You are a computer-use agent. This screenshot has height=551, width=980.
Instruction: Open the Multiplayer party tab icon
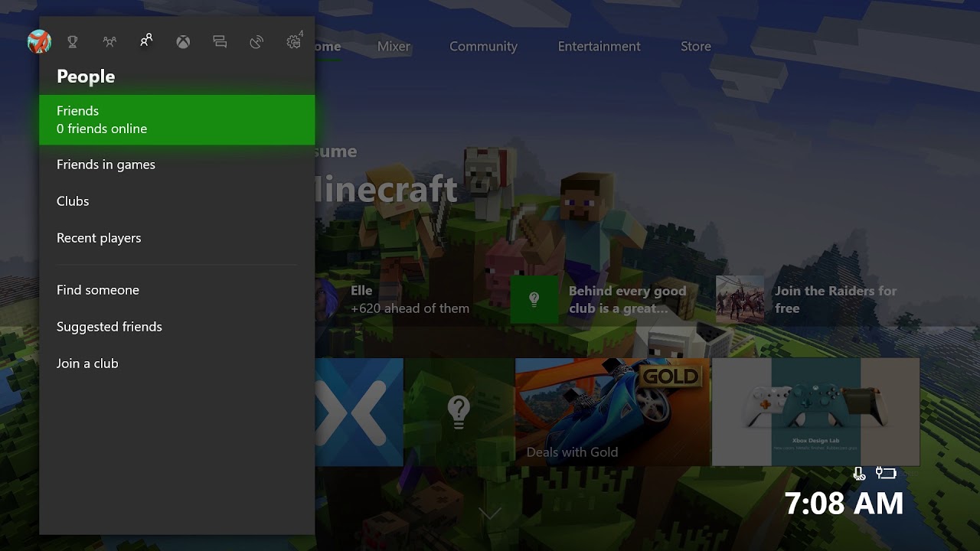(x=109, y=42)
